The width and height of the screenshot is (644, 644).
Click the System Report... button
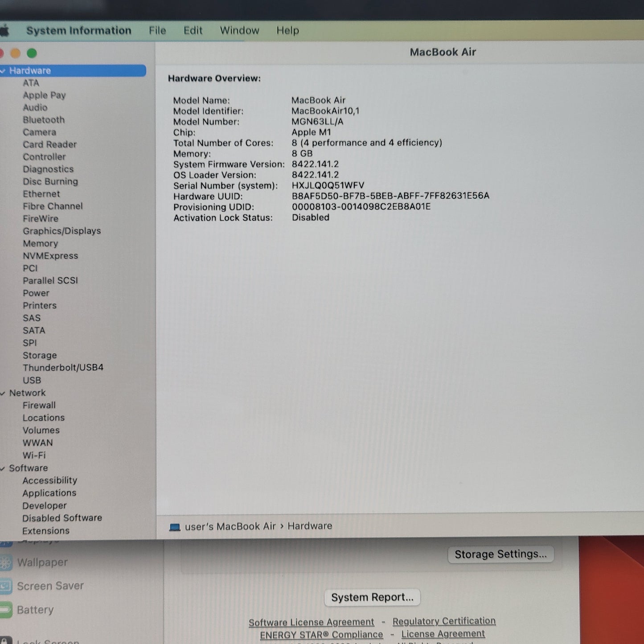[372, 597]
